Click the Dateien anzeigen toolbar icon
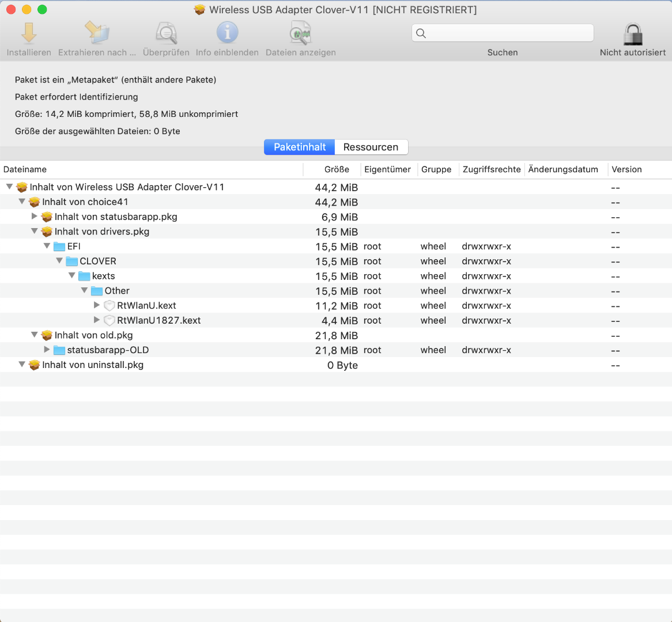 point(300,33)
